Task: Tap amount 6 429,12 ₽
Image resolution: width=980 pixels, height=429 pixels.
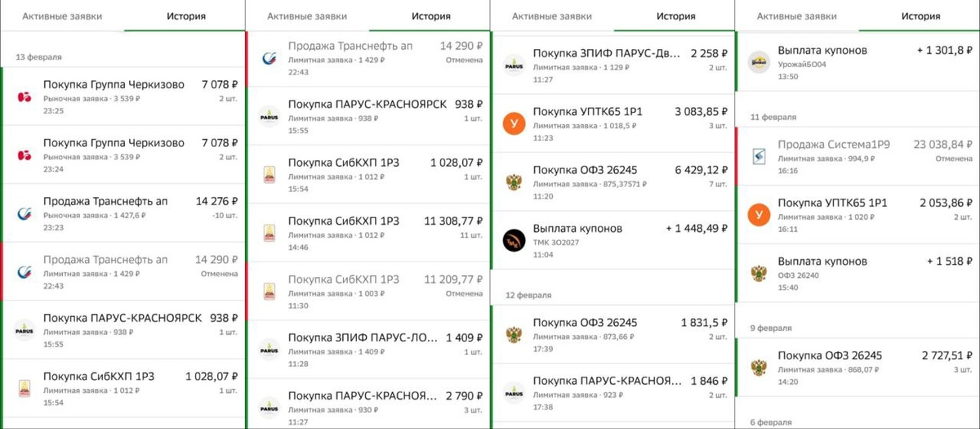Action: [702, 170]
